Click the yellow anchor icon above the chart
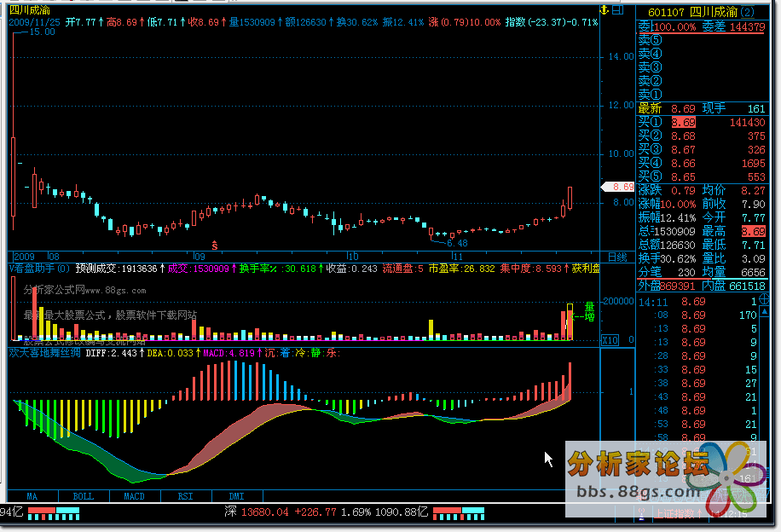The image size is (781, 532). (605, 9)
